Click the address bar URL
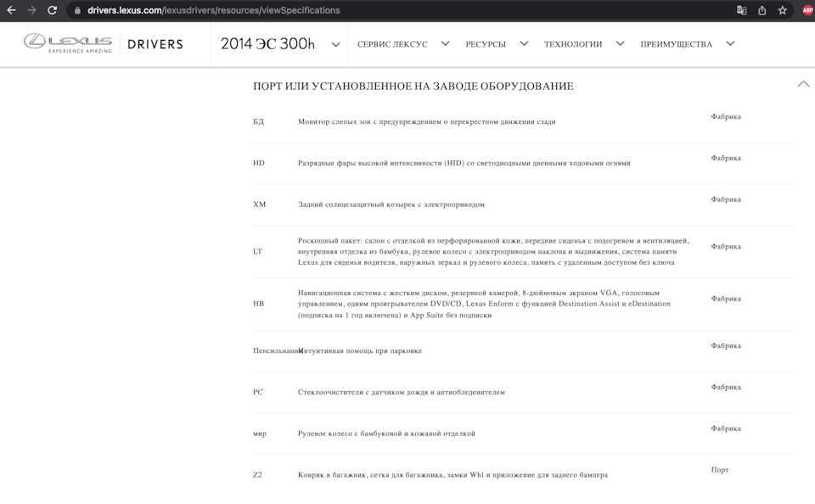The width and height of the screenshot is (815, 504). click(214, 10)
